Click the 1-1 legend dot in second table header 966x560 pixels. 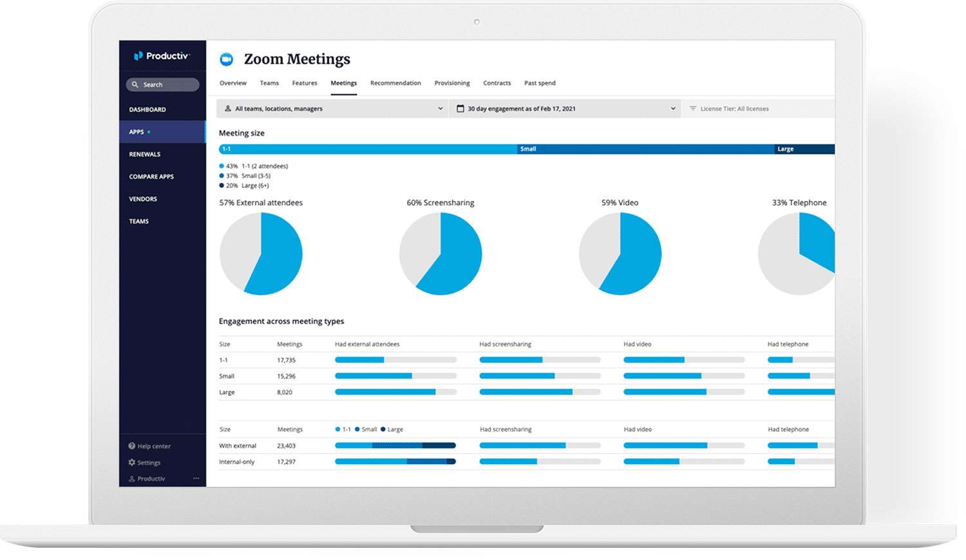click(338, 429)
